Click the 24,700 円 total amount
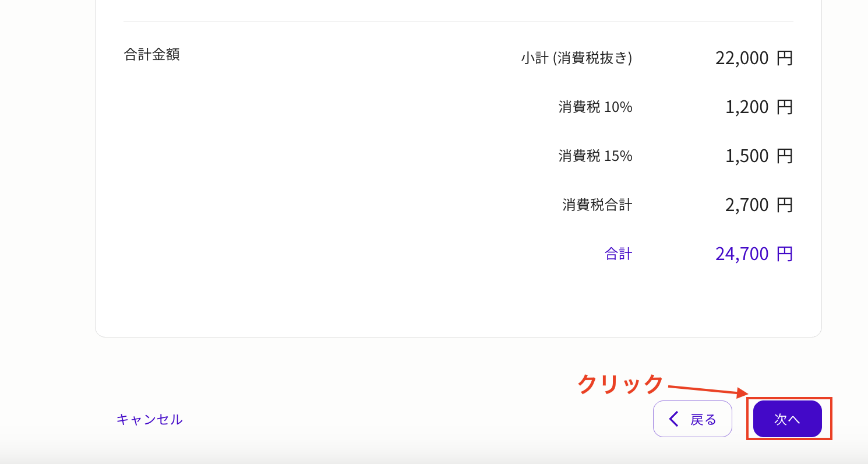868x464 pixels. pyautogui.click(x=754, y=254)
